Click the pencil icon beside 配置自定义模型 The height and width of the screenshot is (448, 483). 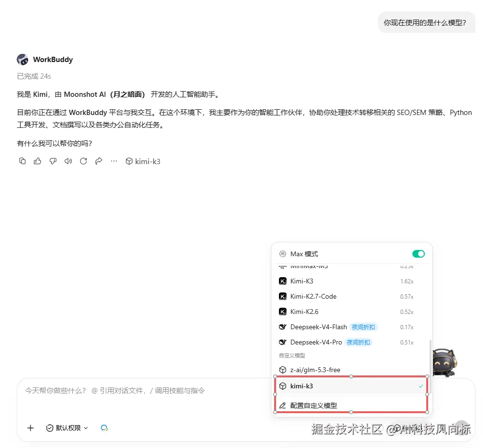pyautogui.click(x=282, y=406)
